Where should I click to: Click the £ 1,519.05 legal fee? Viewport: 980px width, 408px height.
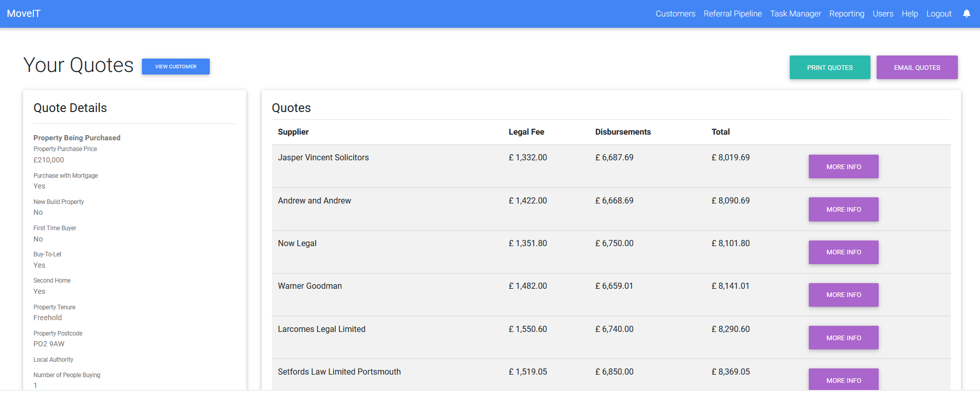[528, 372]
